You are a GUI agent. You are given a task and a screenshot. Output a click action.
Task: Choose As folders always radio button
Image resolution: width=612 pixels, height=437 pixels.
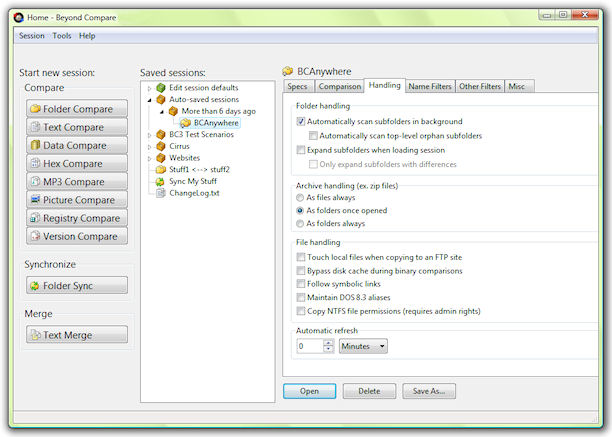(x=300, y=224)
